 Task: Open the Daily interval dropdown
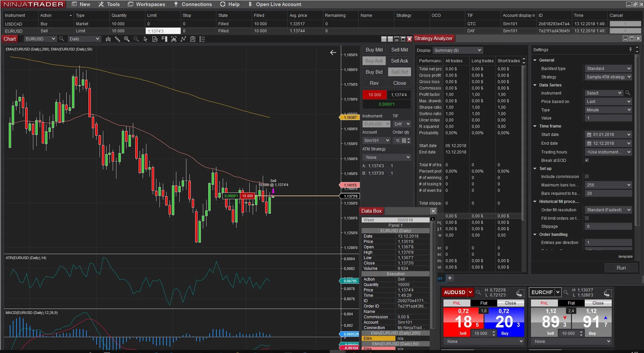click(84, 39)
